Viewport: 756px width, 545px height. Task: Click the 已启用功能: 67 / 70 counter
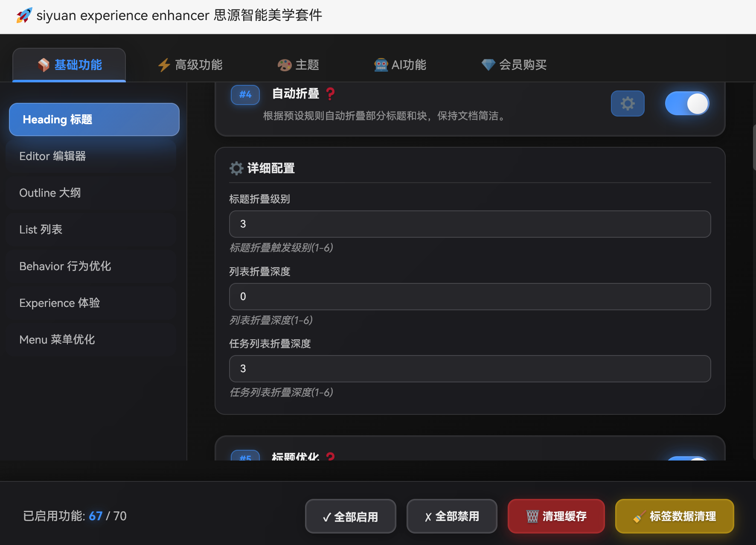tap(75, 516)
